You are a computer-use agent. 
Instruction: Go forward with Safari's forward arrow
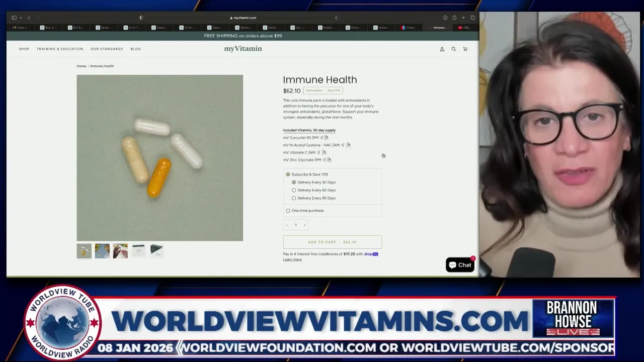37,18
